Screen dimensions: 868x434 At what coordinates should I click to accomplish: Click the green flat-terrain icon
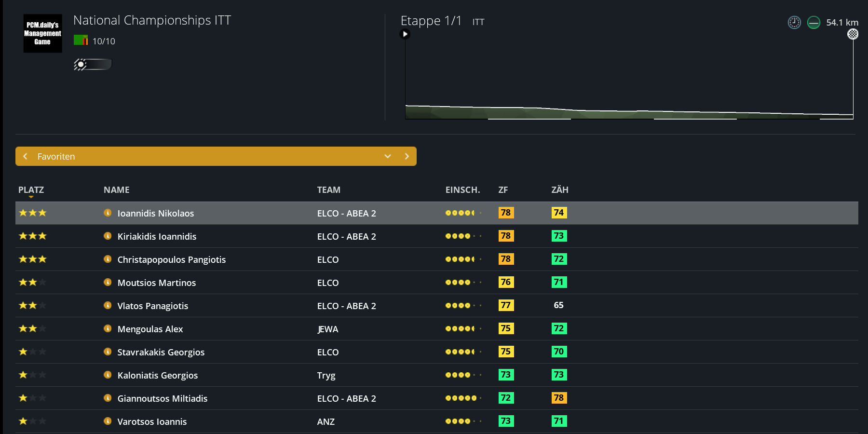(814, 22)
